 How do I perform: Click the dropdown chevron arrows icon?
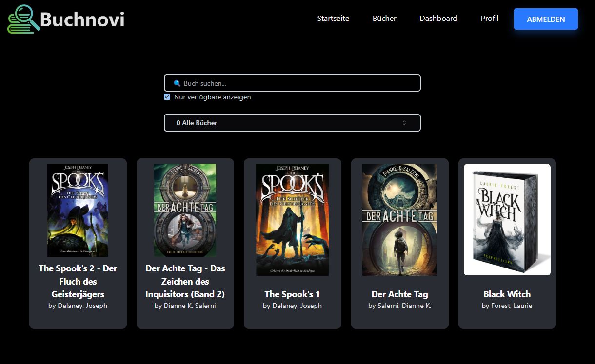coord(404,123)
